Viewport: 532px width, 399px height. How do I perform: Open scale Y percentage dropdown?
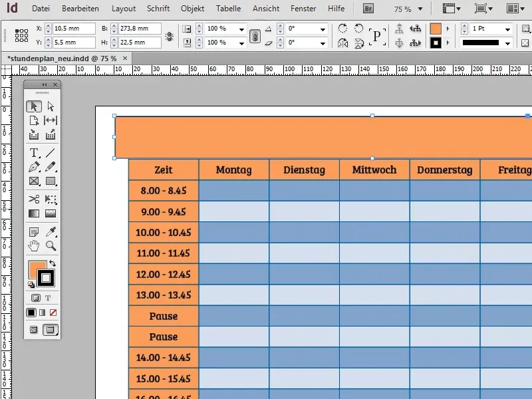point(241,43)
